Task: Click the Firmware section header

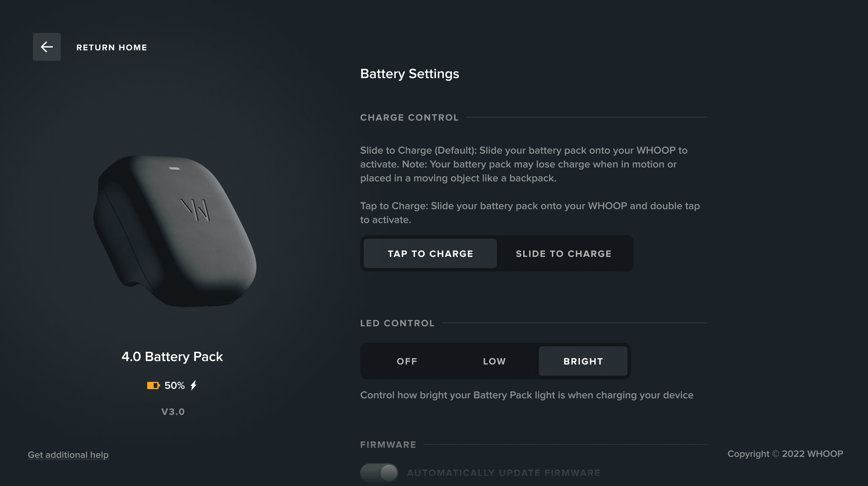Action: click(388, 444)
